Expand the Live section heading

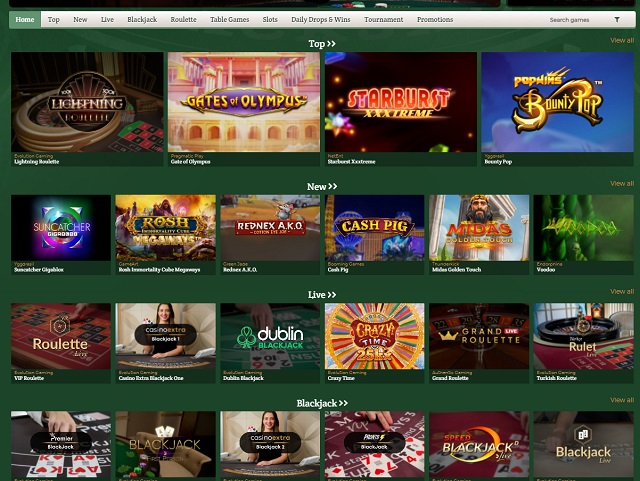click(x=322, y=295)
